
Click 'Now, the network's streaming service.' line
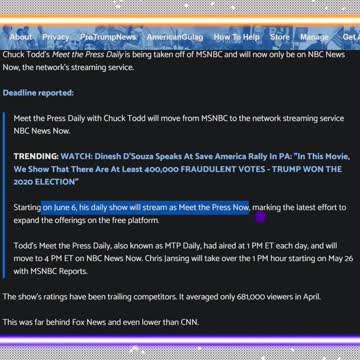(68, 67)
